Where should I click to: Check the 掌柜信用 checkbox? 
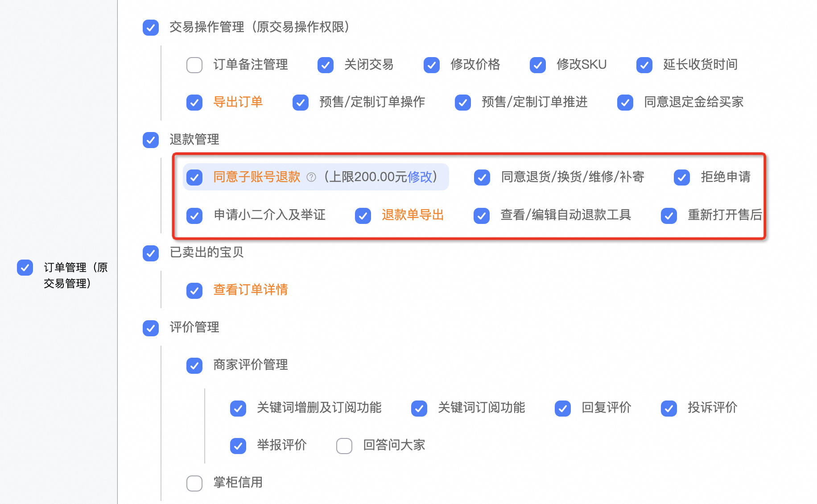click(194, 483)
